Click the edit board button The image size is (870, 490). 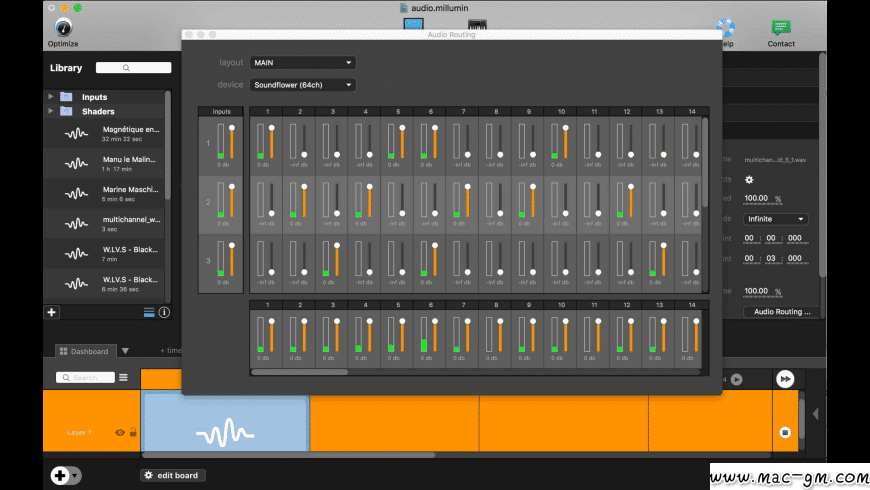(x=173, y=476)
